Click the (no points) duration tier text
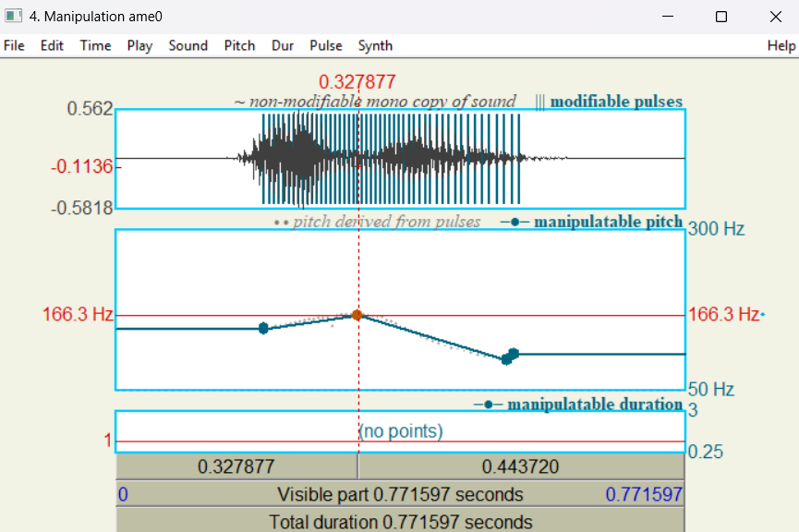The height and width of the screenshot is (532, 799). [401, 431]
